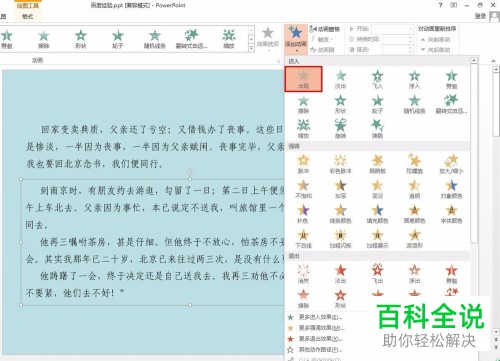Click 向后移动 reorder button
Image resolution: width=500 pixels, height=361 pixels.
(x=435, y=50)
